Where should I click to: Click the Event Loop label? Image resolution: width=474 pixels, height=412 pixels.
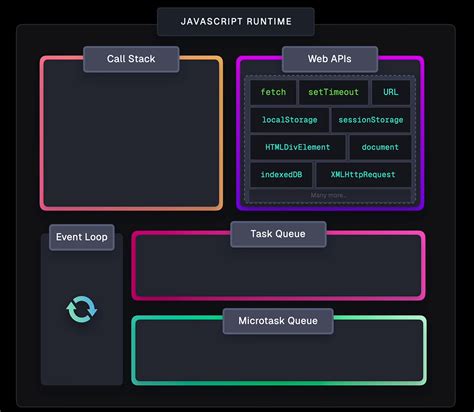point(82,237)
